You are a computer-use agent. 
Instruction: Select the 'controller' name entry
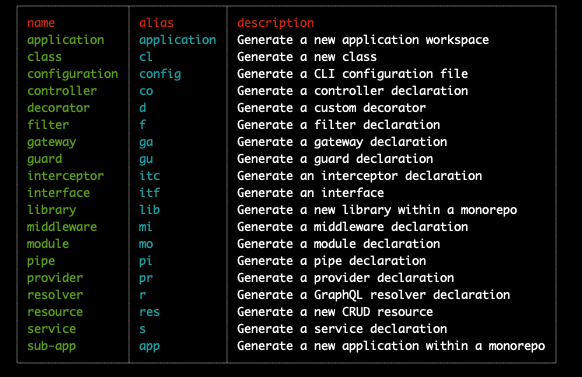(62, 91)
